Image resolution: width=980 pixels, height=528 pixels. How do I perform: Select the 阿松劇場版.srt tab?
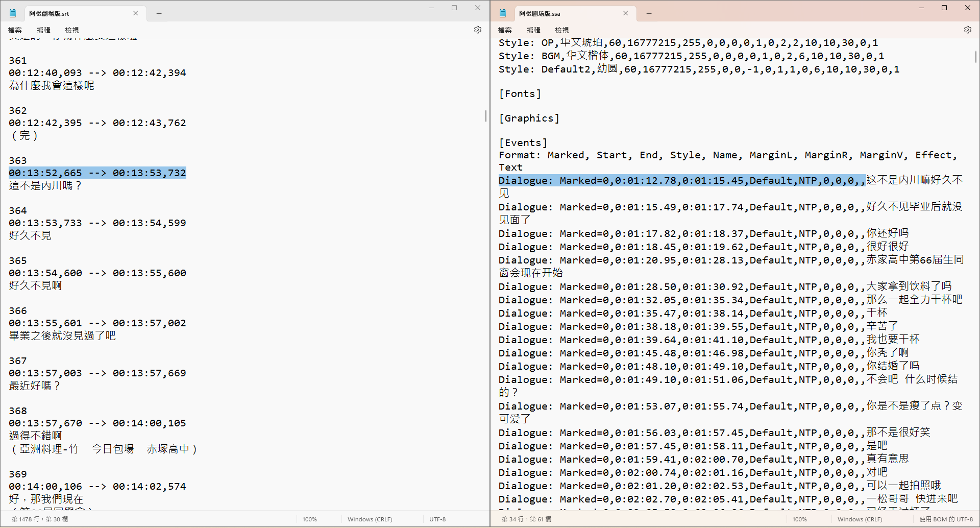tap(84, 13)
